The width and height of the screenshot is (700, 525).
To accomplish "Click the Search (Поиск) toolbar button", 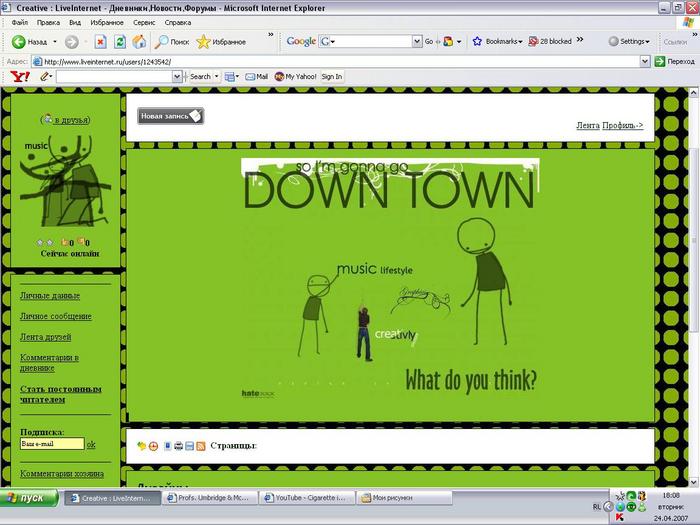I will coord(172,42).
